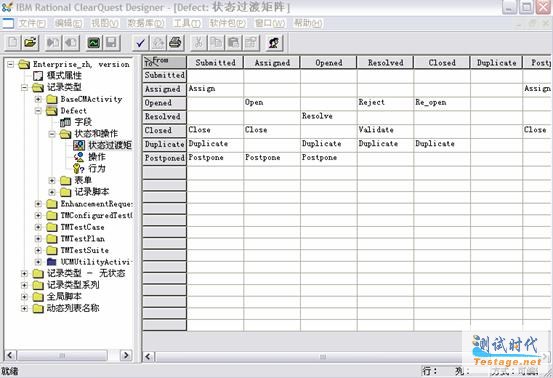Click the Duplicate column header

point(496,63)
